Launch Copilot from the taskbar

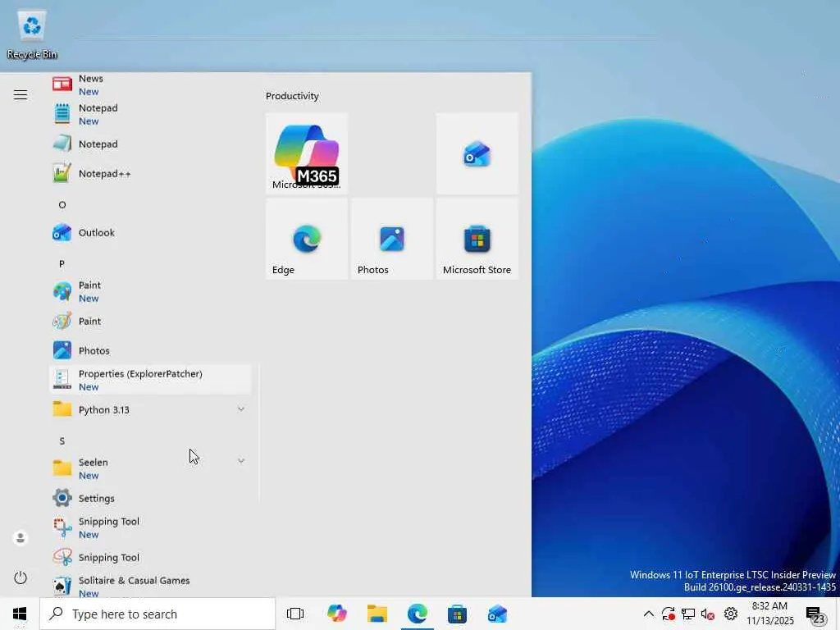pyautogui.click(x=337, y=614)
